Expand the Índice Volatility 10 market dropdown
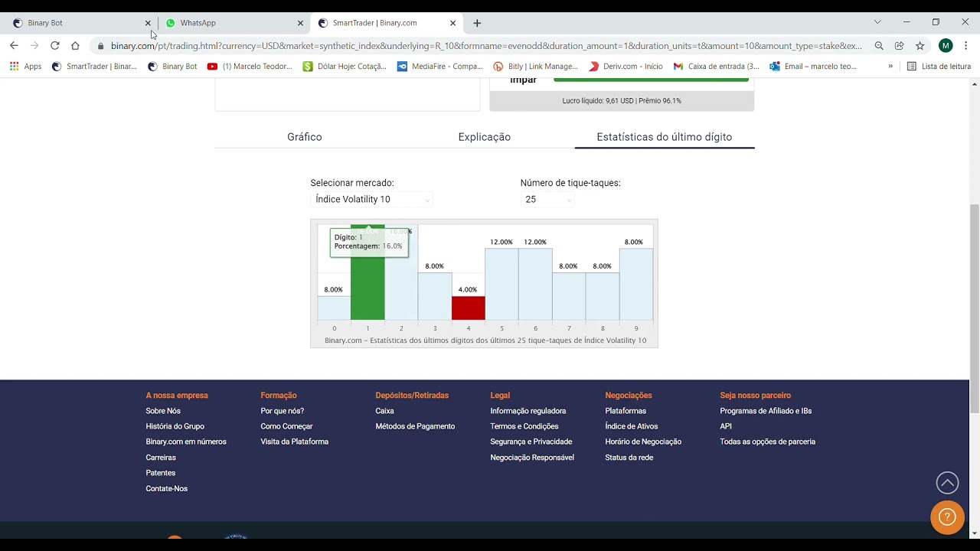This screenshot has height=551, width=980. (372, 199)
